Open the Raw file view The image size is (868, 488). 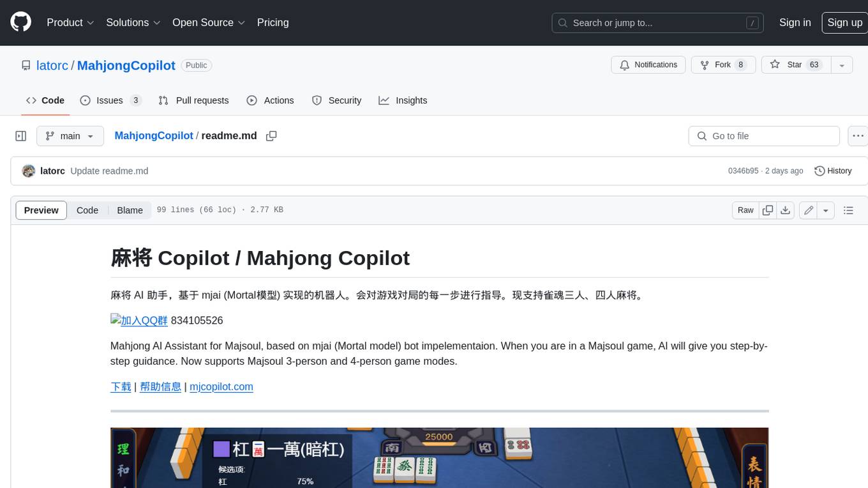[x=745, y=210]
